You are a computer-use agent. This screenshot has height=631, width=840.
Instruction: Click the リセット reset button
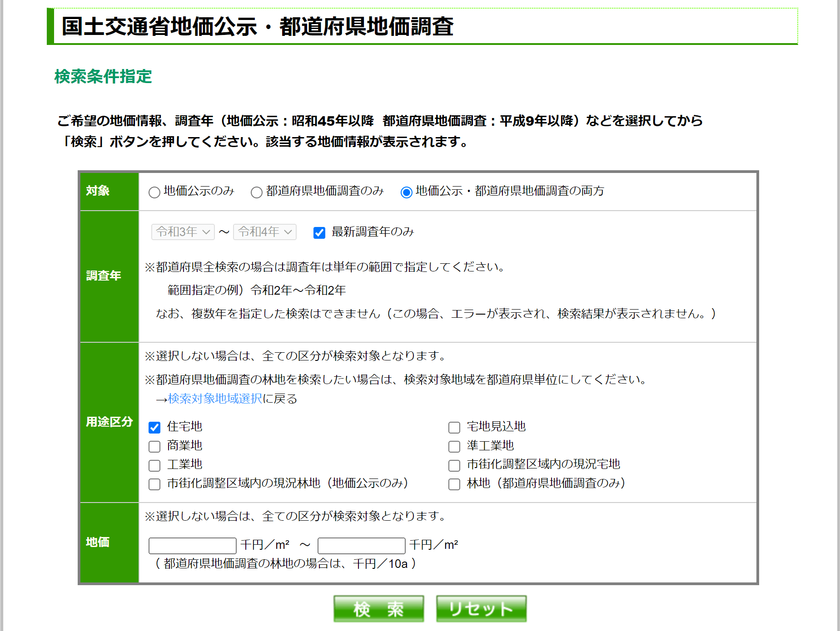point(482,609)
